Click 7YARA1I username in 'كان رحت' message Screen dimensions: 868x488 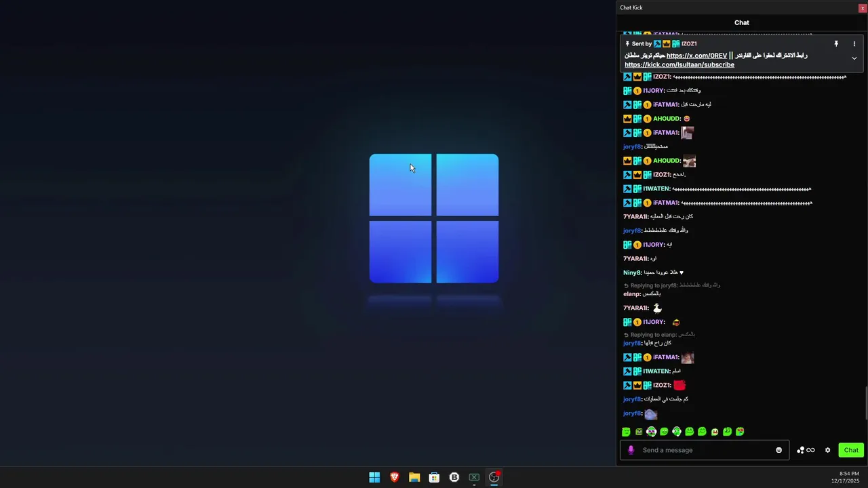(635, 216)
